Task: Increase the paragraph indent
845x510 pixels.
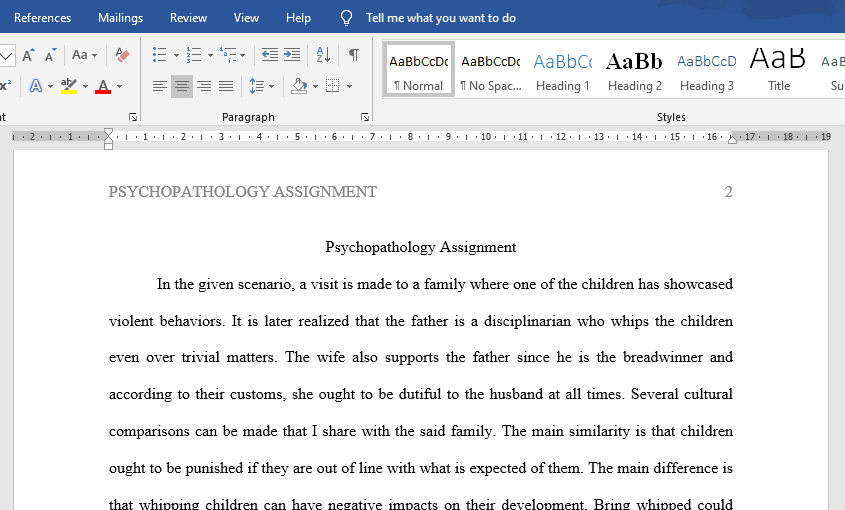Action: [292, 55]
